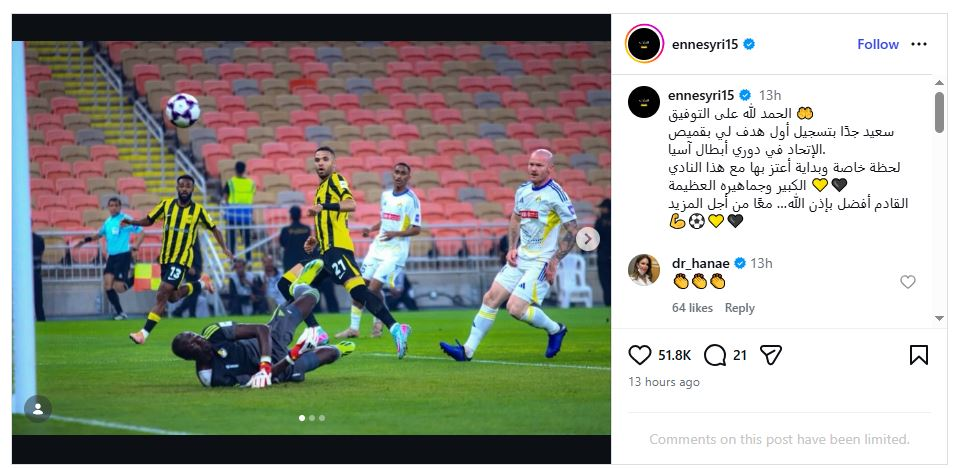Click the comments panel scrollbar thumb

point(939,112)
